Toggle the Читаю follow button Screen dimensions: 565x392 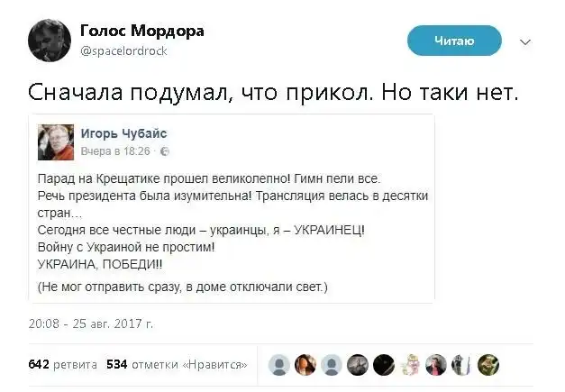tap(454, 40)
